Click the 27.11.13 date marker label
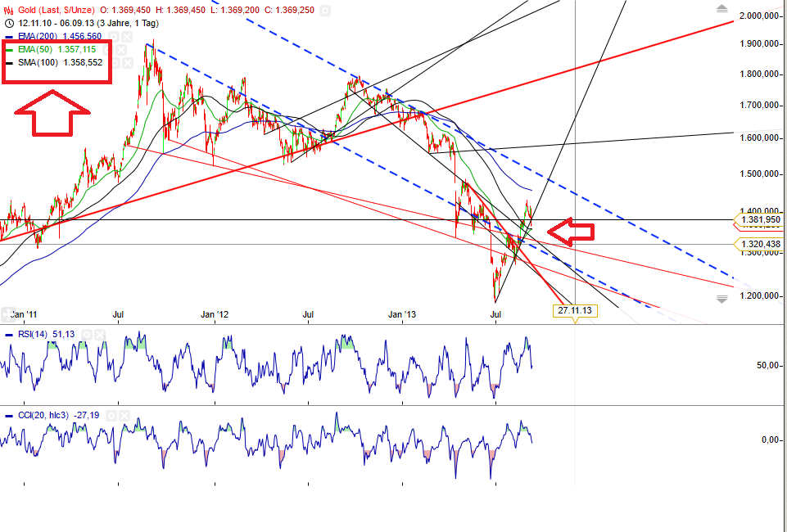Image resolution: width=787 pixels, height=532 pixels. 573,309
